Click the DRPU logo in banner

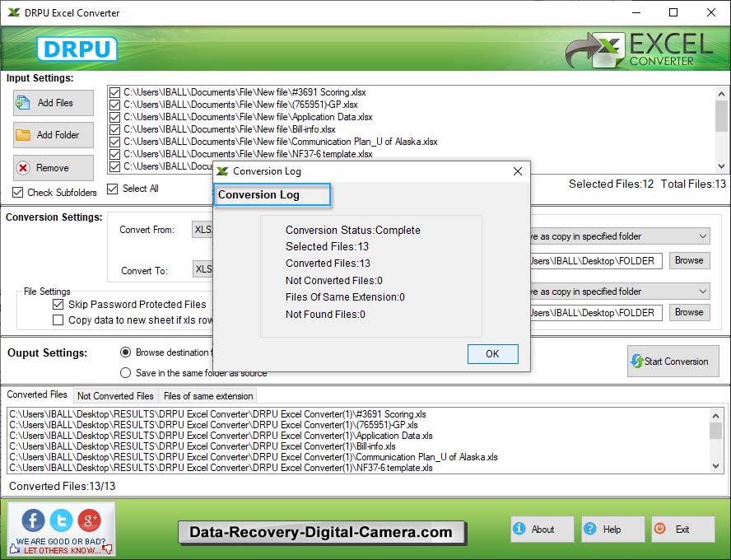[x=77, y=49]
